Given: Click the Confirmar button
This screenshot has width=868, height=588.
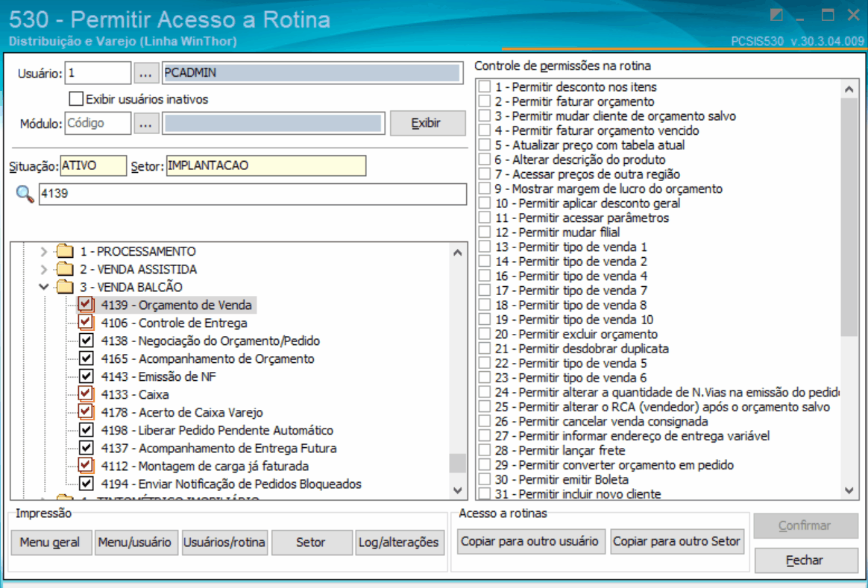Looking at the screenshot, I should click(x=805, y=525).
